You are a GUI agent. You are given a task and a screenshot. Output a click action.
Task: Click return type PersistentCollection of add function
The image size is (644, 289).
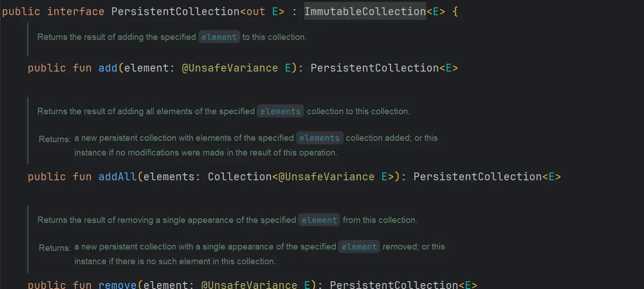pos(374,68)
